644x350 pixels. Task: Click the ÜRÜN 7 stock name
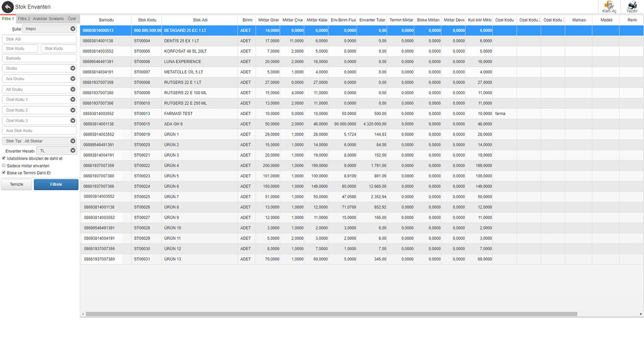pos(171,197)
